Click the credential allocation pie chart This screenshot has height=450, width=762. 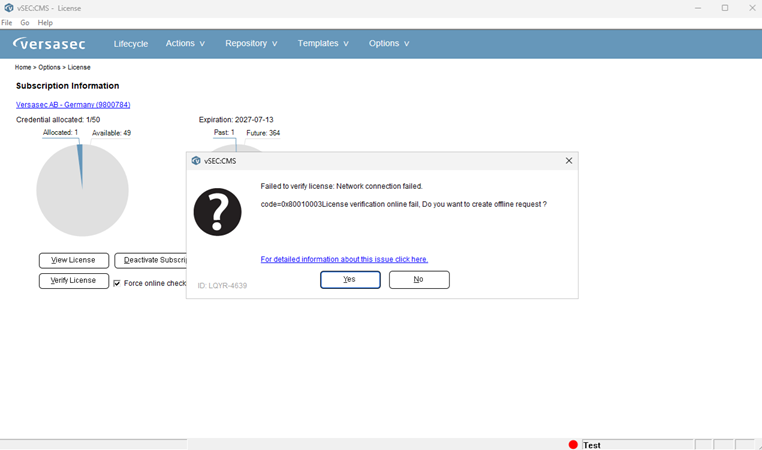pyautogui.click(x=82, y=190)
